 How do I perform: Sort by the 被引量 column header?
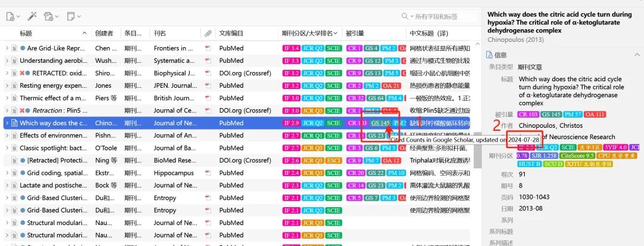tap(374, 33)
